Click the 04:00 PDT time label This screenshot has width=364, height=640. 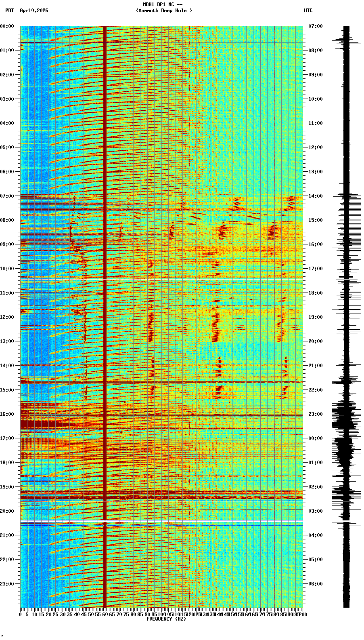click(x=7, y=123)
